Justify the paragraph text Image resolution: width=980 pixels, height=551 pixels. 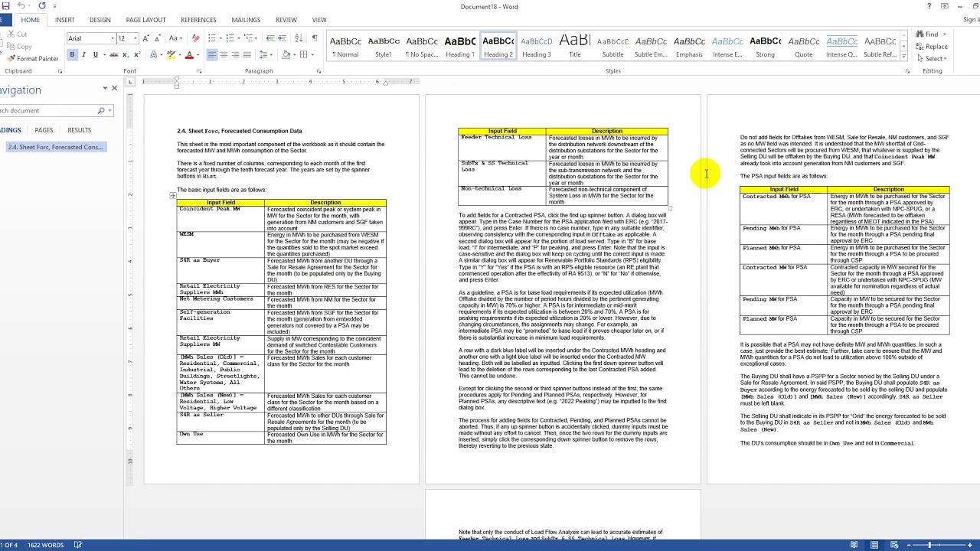pyautogui.click(x=247, y=54)
